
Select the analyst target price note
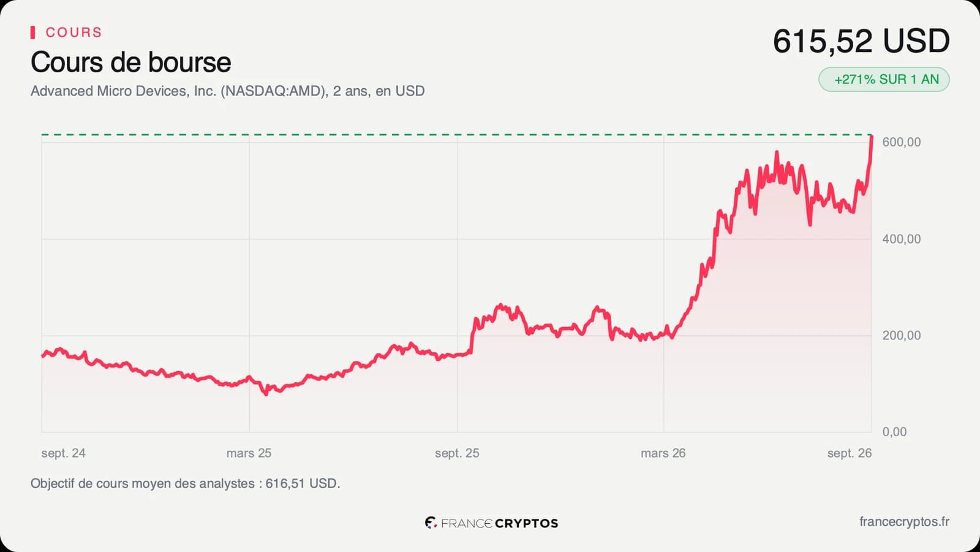point(185,483)
